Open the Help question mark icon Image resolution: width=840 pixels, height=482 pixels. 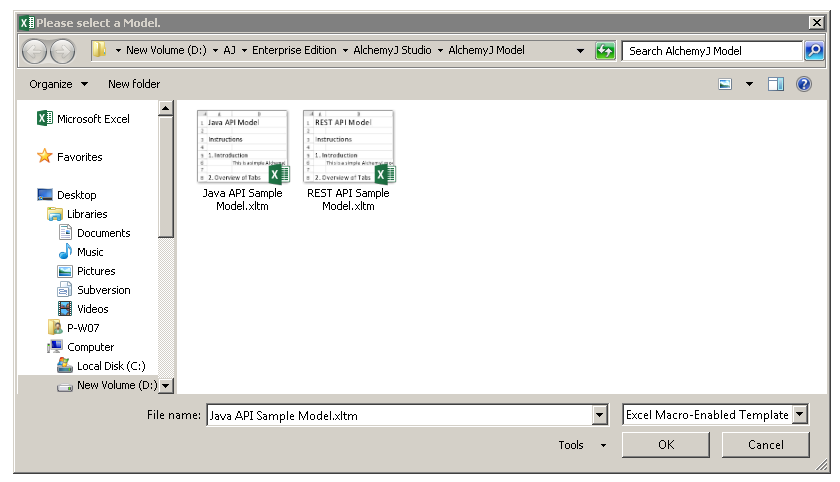click(804, 84)
